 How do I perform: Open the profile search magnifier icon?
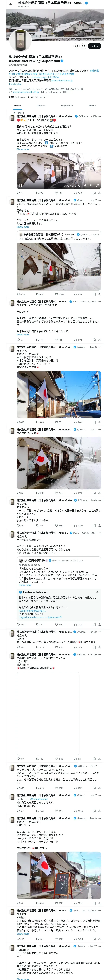[x=83, y=46]
